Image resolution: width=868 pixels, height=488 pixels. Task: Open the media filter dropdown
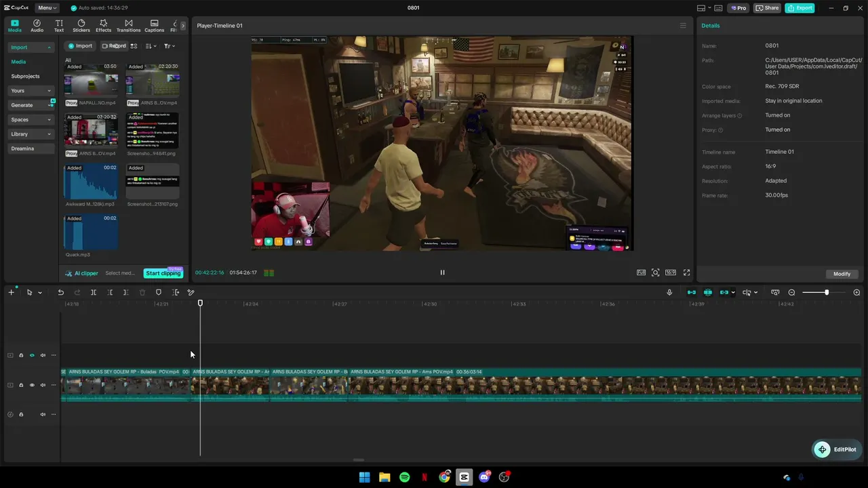[169, 46]
